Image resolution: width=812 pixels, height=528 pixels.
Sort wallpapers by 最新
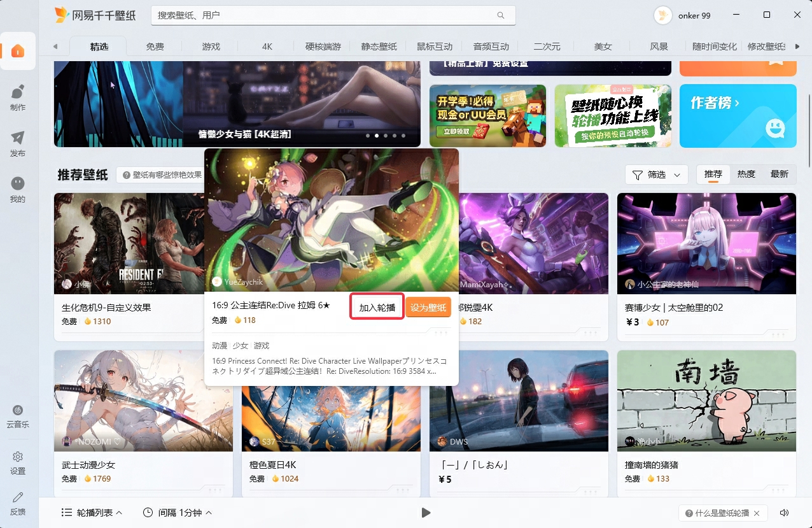780,175
